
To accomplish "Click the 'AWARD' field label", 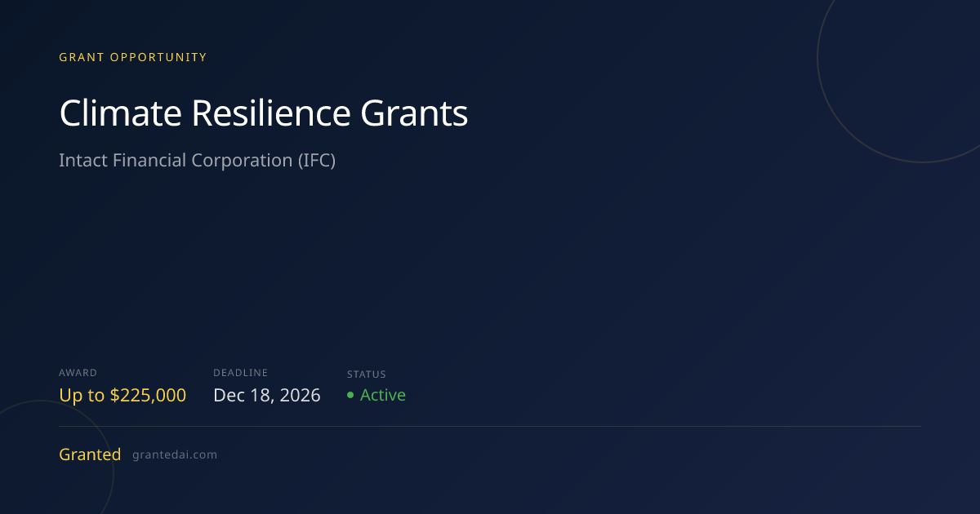I will [x=78, y=373].
